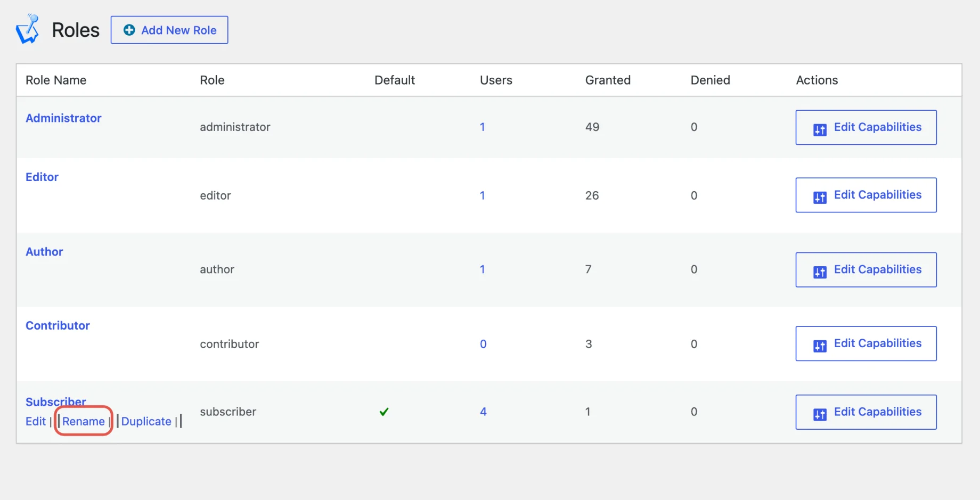Open the Subscriber role name link

click(x=56, y=401)
